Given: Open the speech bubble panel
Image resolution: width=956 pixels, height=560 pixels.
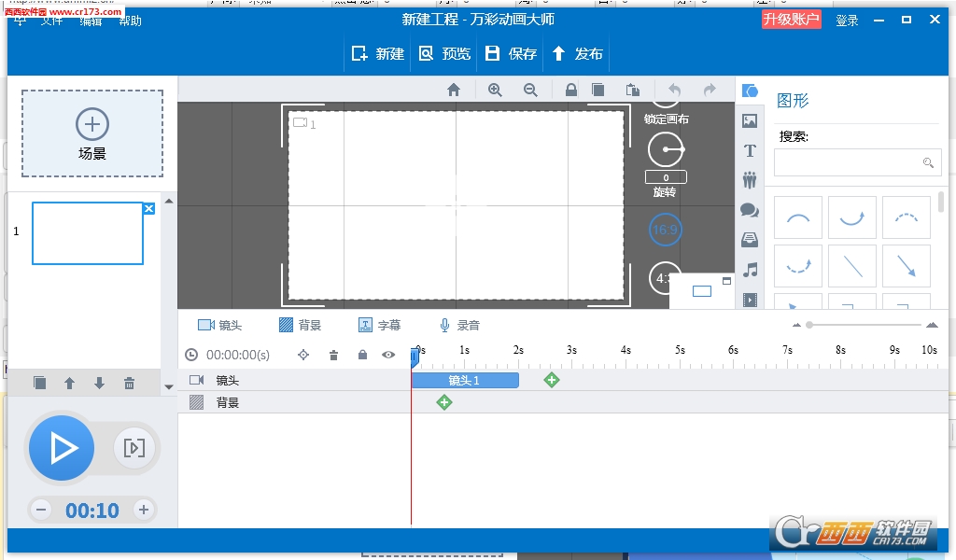Looking at the screenshot, I should pyautogui.click(x=750, y=210).
